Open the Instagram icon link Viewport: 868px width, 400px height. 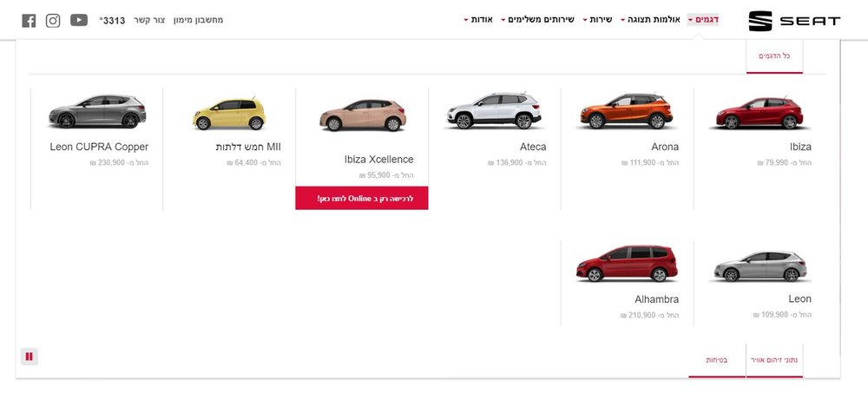[x=53, y=21]
